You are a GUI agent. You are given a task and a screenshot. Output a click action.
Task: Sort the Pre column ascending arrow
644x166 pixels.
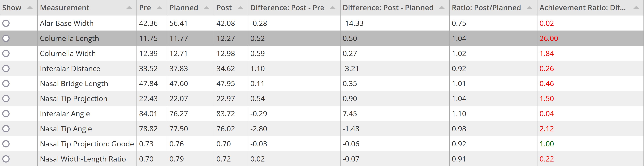[159, 8]
